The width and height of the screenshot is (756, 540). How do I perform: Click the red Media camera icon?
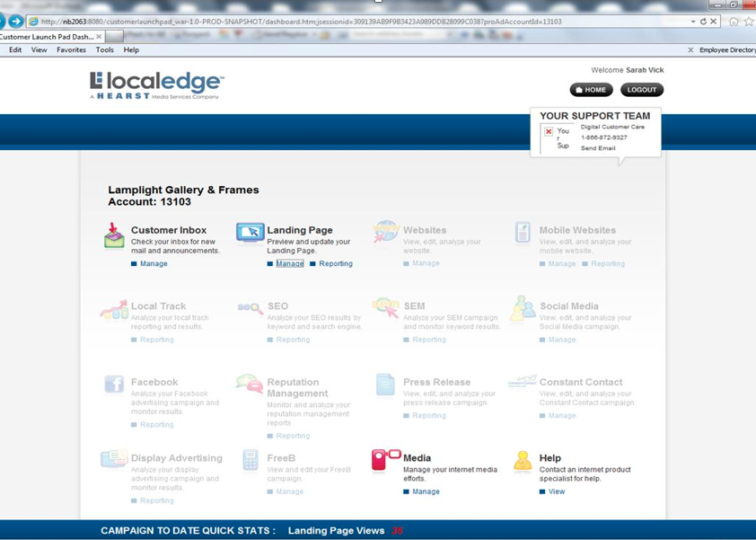pyautogui.click(x=386, y=459)
